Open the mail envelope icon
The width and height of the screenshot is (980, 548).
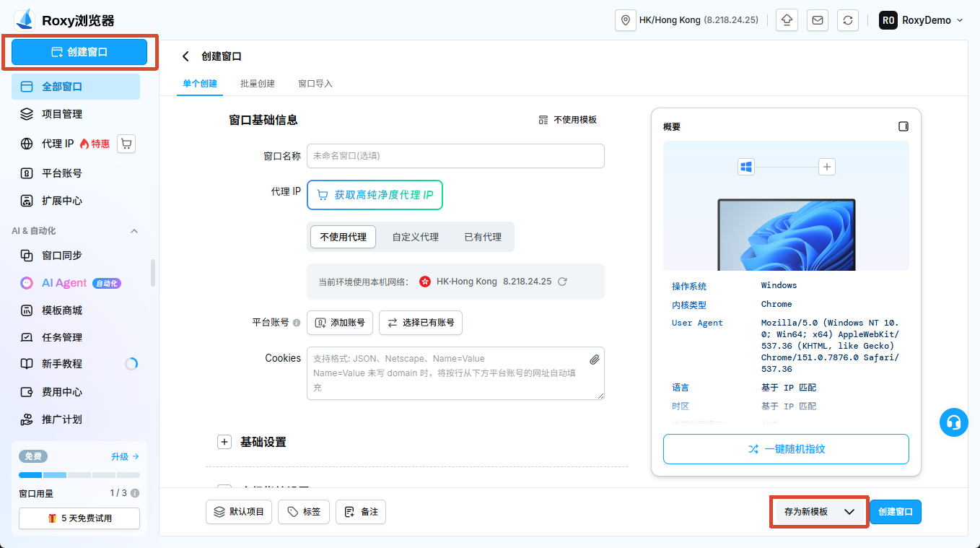(818, 20)
